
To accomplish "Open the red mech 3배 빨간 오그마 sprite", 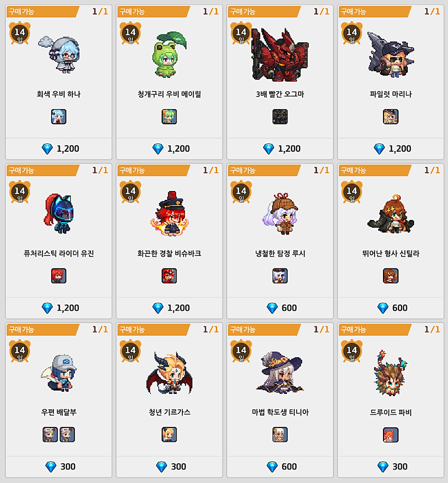I will point(280,55).
